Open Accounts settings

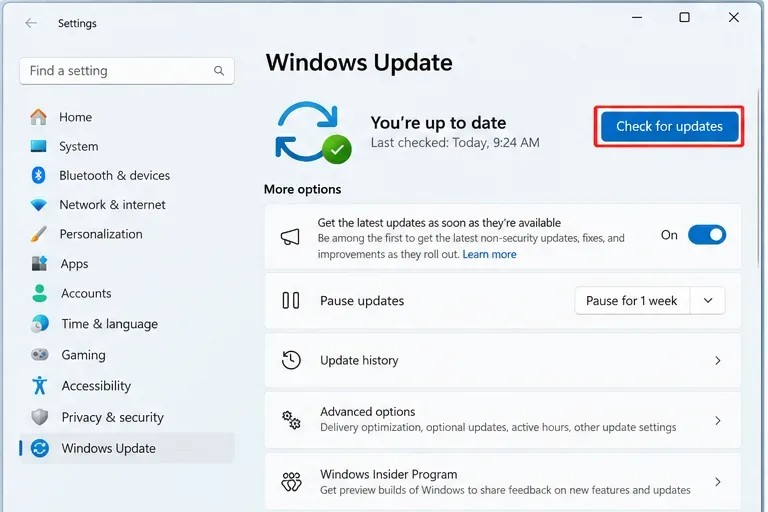[x=127, y=293]
